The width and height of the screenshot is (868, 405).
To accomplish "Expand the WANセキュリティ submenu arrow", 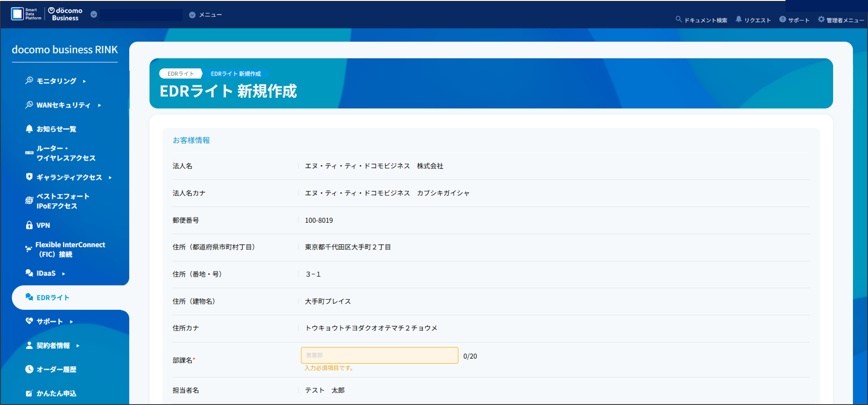I will [100, 105].
